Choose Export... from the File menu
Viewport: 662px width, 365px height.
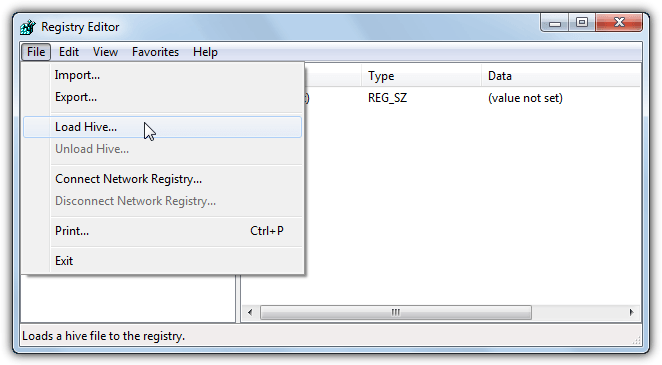(x=163, y=97)
